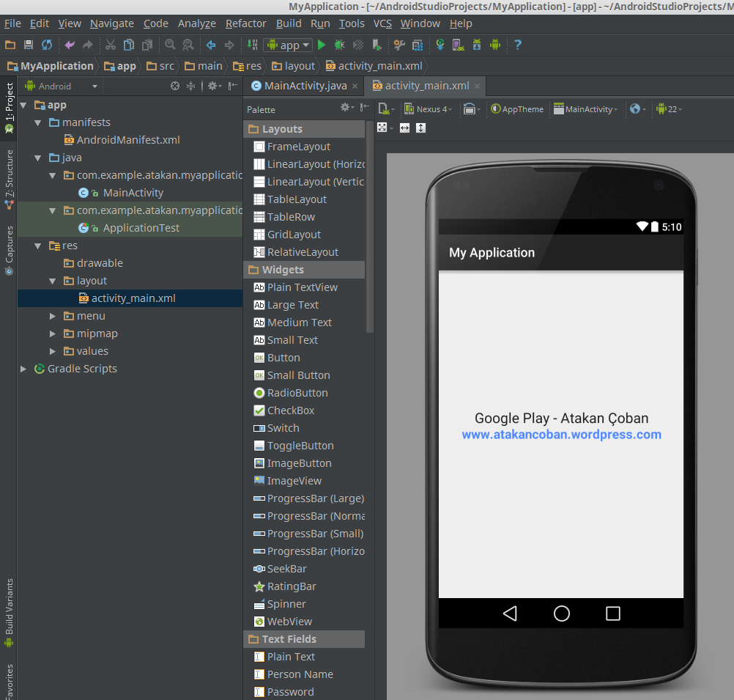Select the drawable folder in project tree
The height and width of the screenshot is (700, 734).
click(x=94, y=263)
